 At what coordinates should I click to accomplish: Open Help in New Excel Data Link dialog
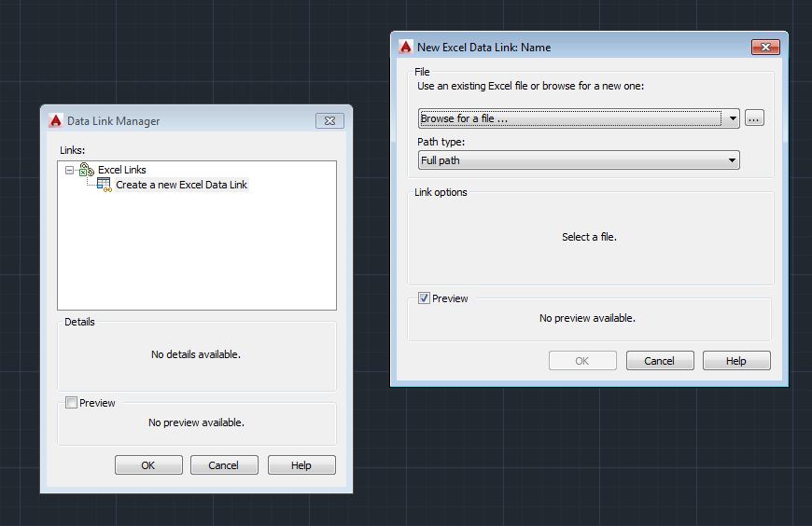pos(736,360)
